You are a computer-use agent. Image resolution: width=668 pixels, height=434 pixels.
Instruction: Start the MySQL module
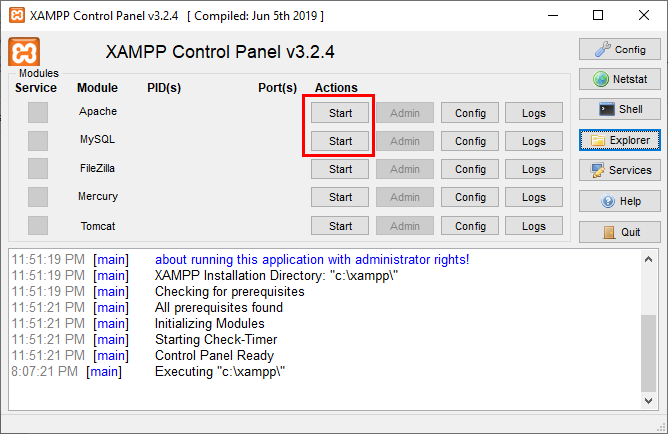click(x=340, y=141)
